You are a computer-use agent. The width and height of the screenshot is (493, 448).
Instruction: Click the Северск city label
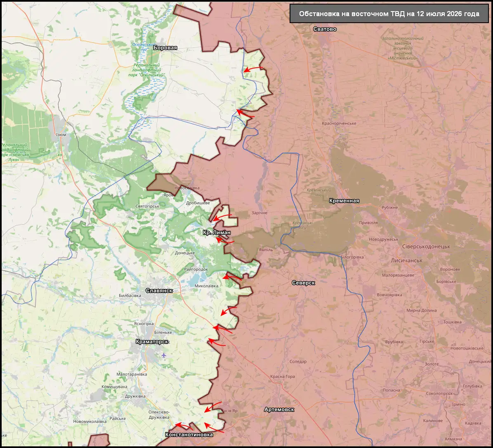pyautogui.click(x=303, y=283)
